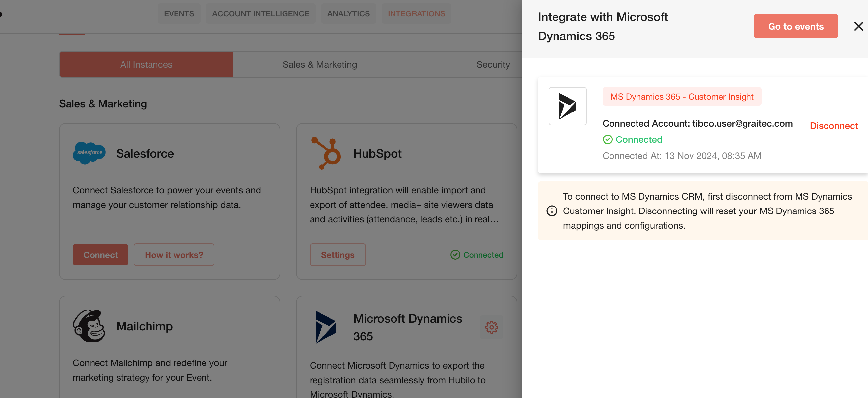
Task: Click HubSpot Connected status check icon
Action: point(455,255)
